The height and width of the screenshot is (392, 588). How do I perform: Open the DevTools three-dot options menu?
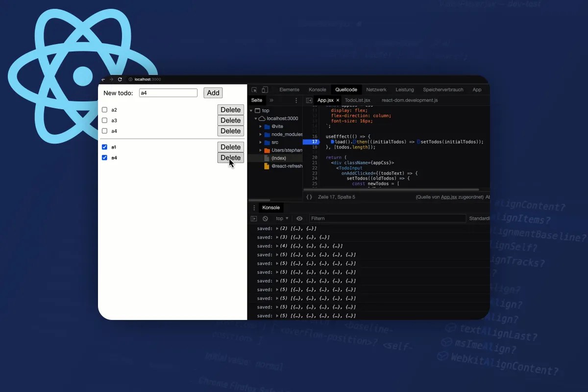click(x=296, y=100)
